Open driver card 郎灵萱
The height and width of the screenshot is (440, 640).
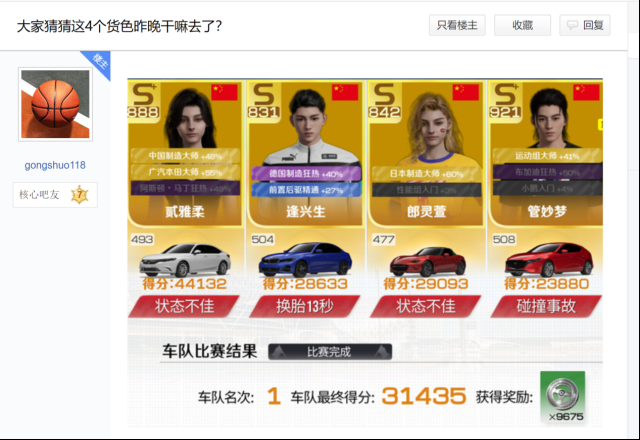pyautogui.click(x=426, y=153)
